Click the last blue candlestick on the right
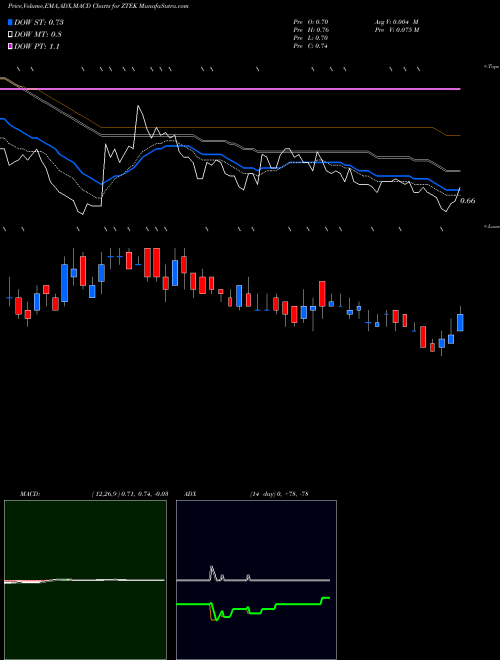 (460, 322)
